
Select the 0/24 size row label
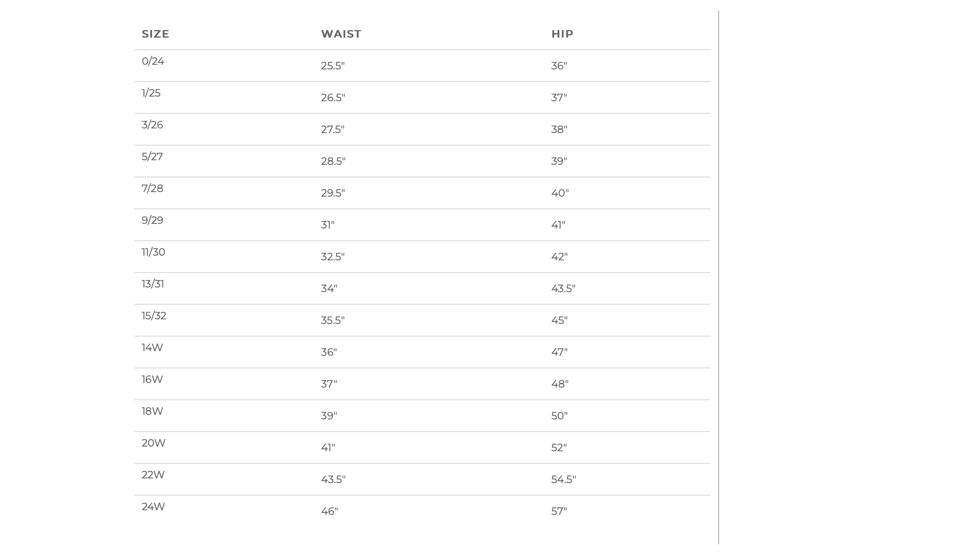pos(153,61)
